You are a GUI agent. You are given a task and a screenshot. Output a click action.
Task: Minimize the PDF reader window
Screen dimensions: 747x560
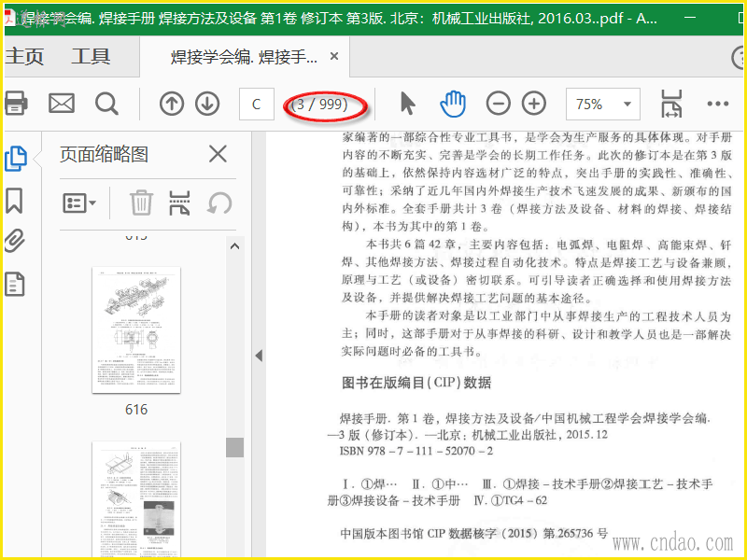click(690, 18)
